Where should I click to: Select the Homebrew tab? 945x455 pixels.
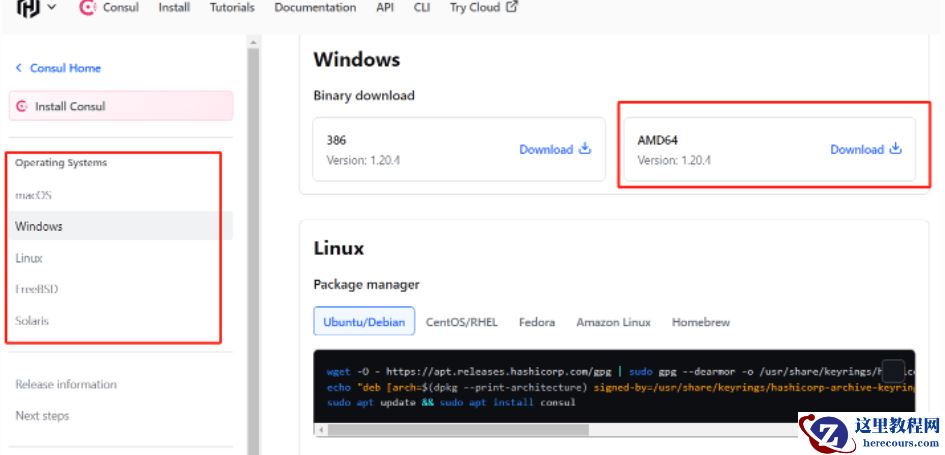[x=701, y=322]
